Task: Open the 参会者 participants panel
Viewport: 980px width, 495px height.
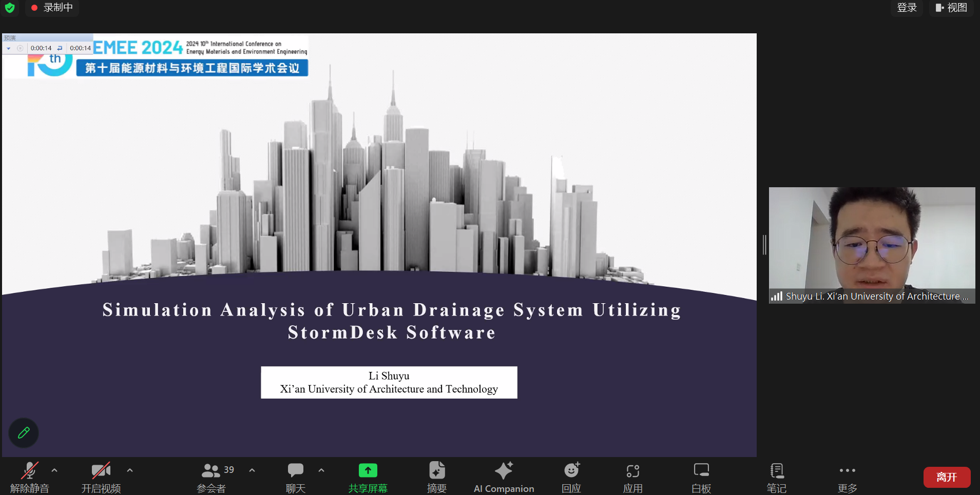Action: pyautogui.click(x=211, y=478)
